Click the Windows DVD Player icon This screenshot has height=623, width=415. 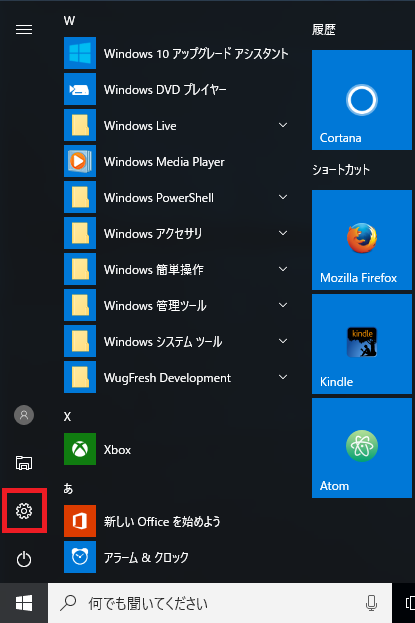pyautogui.click(x=80, y=89)
